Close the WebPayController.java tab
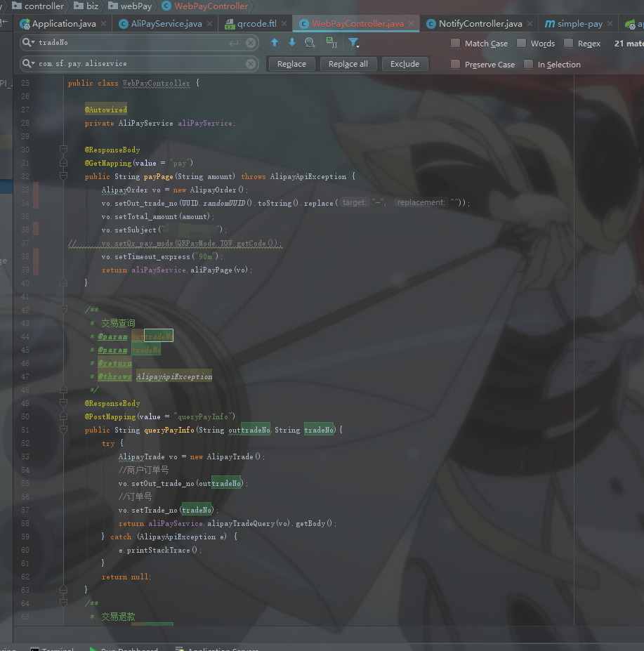This screenshot has width=644, height=651. pos(411,24)
